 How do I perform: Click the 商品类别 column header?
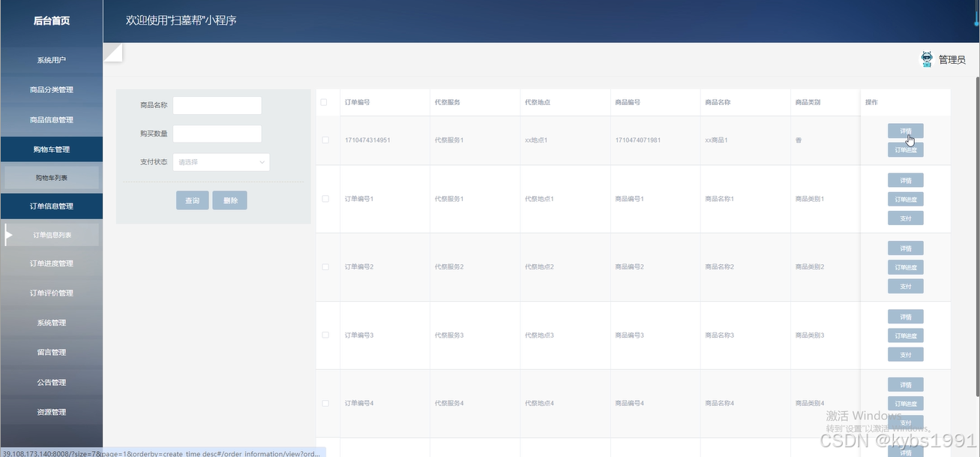[x=808, y=102]
